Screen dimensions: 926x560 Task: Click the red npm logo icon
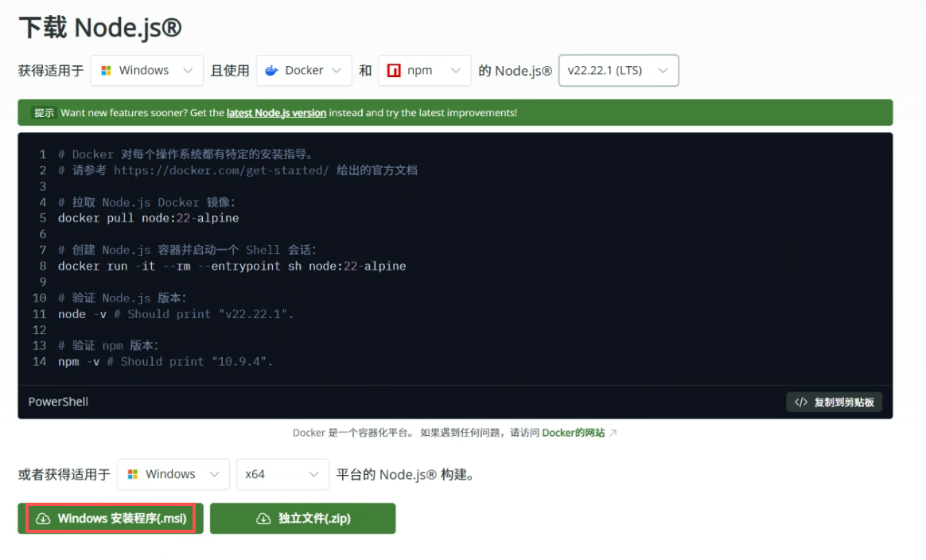(394, 70)
